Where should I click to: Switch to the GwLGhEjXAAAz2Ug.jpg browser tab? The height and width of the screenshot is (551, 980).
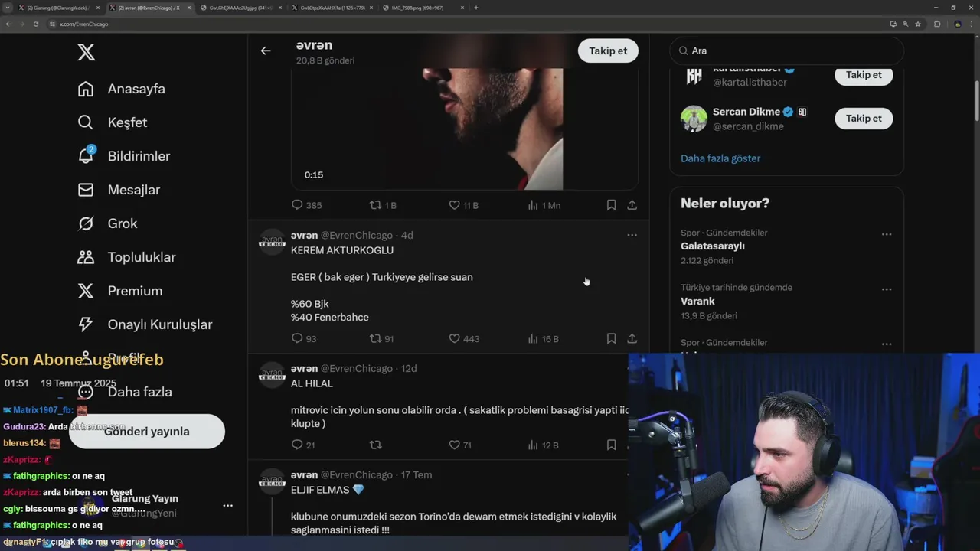click(x=240, y=8)
